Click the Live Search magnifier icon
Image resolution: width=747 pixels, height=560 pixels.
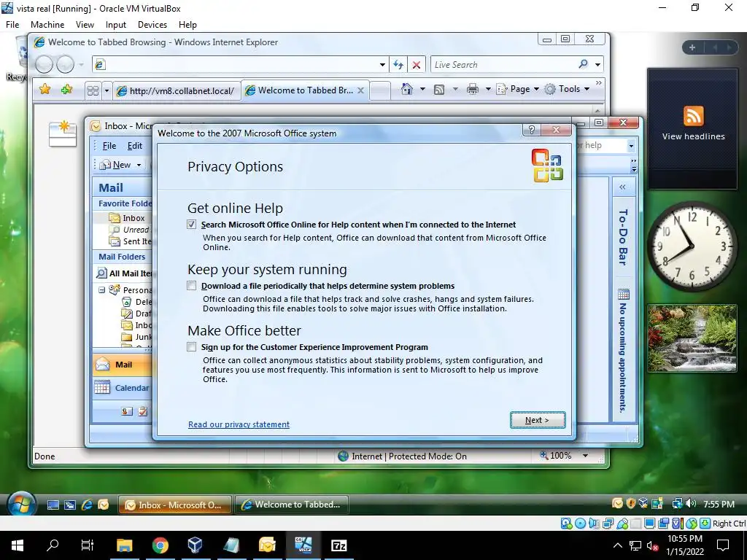pyautogui.click(x=583, y=64)
